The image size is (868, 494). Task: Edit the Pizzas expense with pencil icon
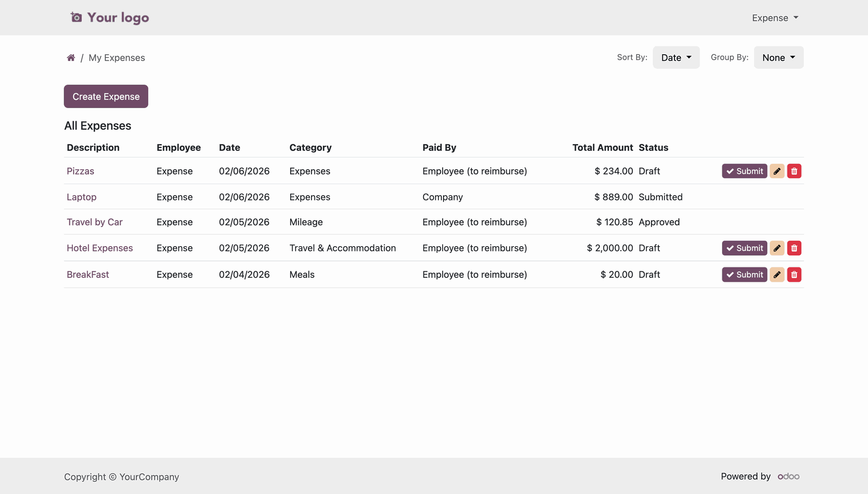(x=777, y=171)
